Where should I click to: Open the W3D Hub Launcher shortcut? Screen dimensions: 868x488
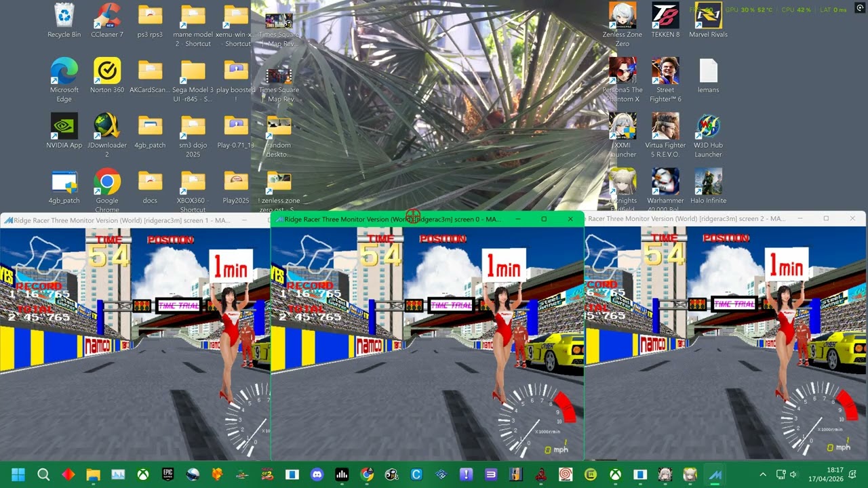708,136
